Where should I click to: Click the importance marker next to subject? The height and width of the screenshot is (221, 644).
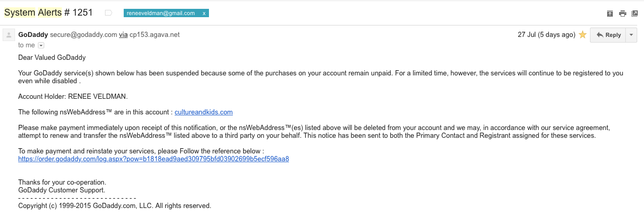click(108, 13)
